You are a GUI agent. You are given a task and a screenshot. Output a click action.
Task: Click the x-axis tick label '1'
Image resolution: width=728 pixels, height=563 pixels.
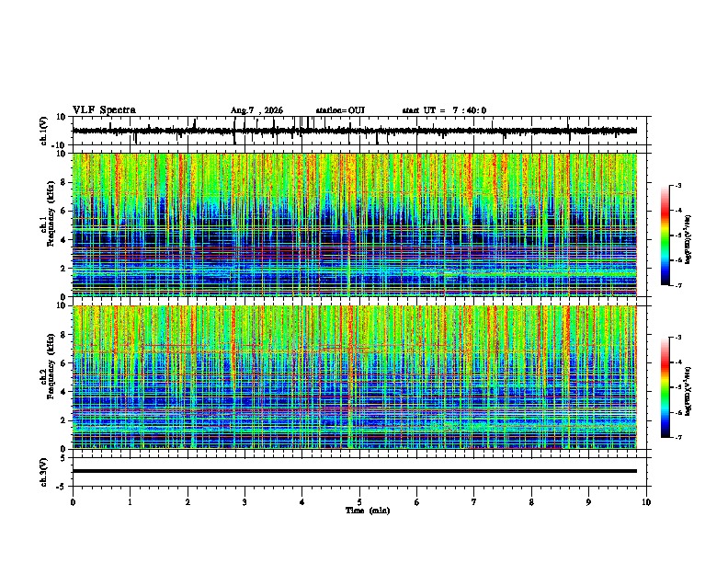click(130, 502)
